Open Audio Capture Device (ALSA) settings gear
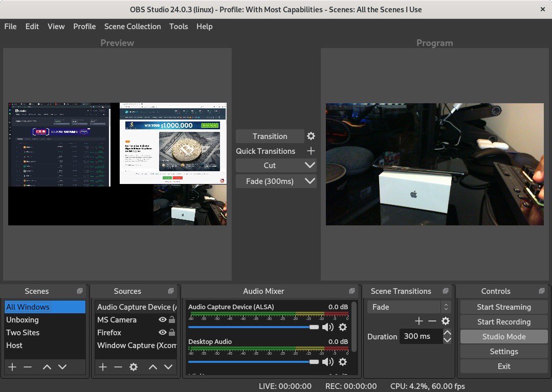Image resolution: width=552 pixels, height=392 pixels. [x=343, y=327]
